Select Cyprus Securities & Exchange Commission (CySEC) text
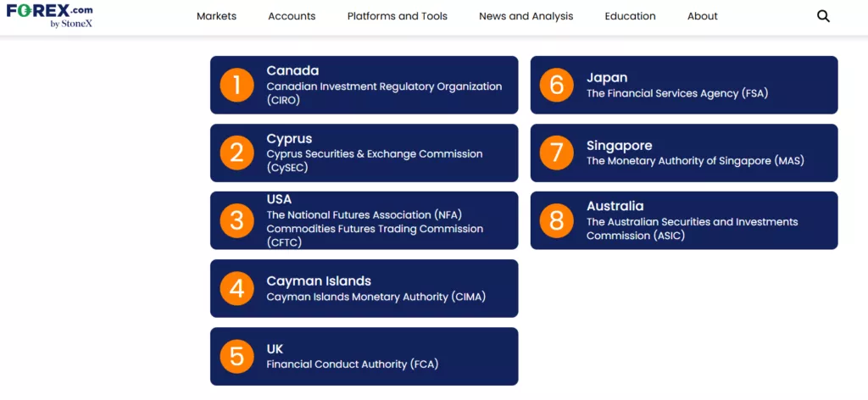This screenshot has width=868, height=400. pyautogui.click(x=375, y=160)
